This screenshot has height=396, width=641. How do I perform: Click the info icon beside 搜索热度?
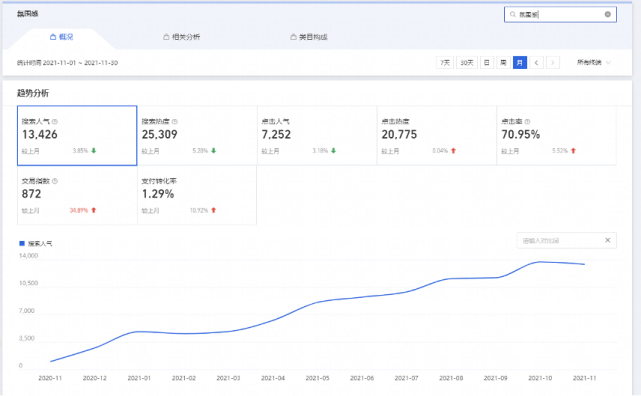(175, 121)
